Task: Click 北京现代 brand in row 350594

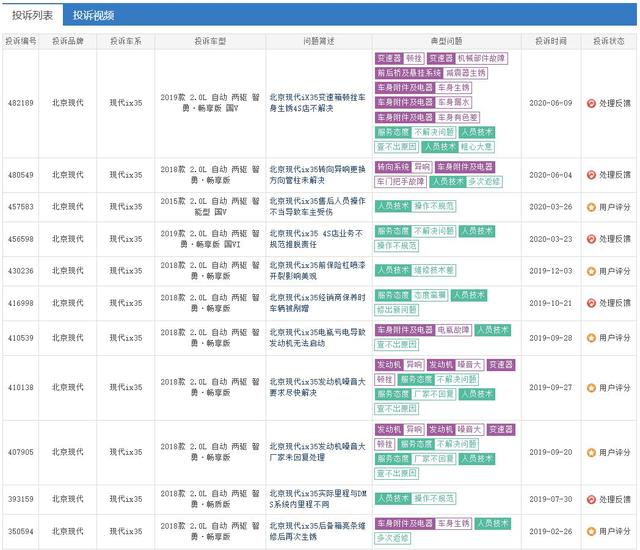Action: [x=68, y=531]
